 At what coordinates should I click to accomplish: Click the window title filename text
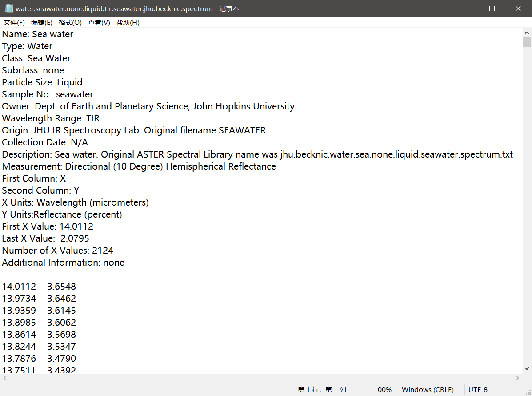pos(127,8)
